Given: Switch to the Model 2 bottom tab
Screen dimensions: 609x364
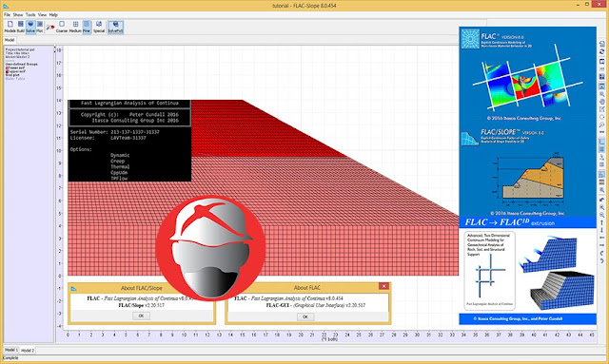Looking at the screenshot, I should (28, 350).
